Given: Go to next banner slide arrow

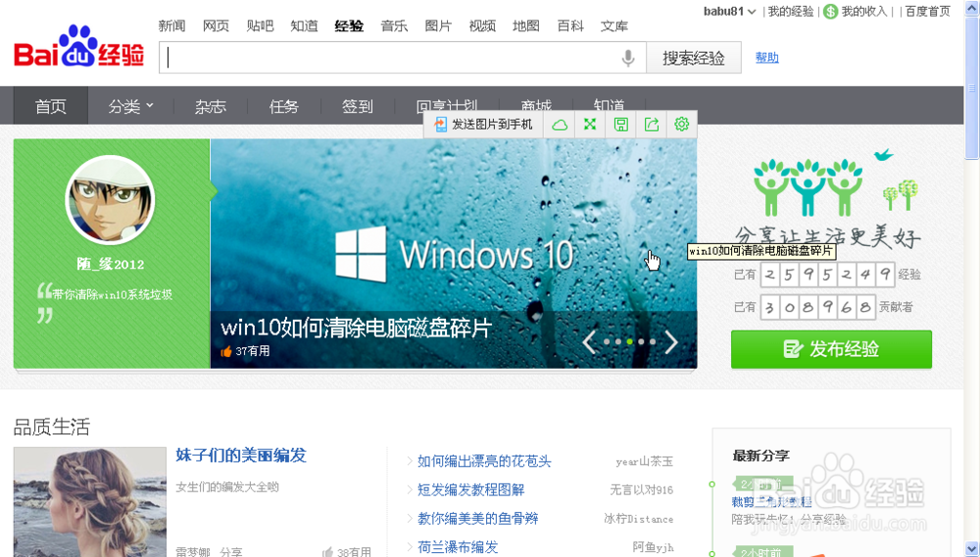Looking at the screenshot, I should tap(671, 342).
